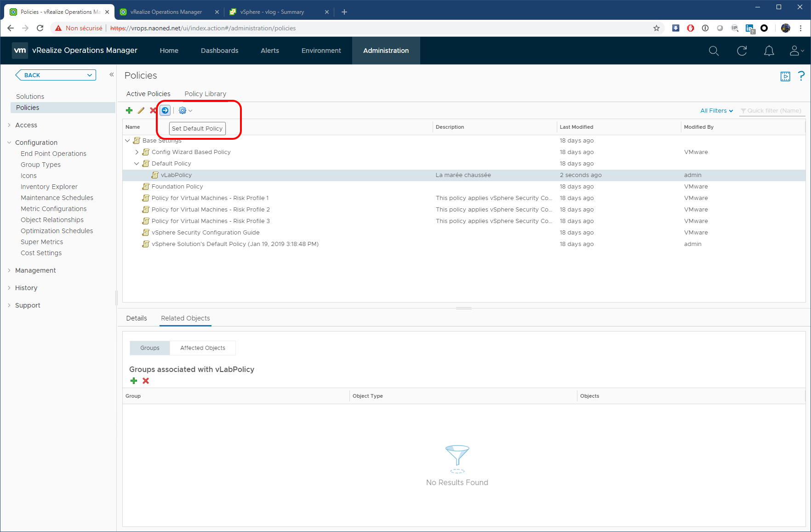
Task: Open the Details tab
Action: tap(137, 318)
